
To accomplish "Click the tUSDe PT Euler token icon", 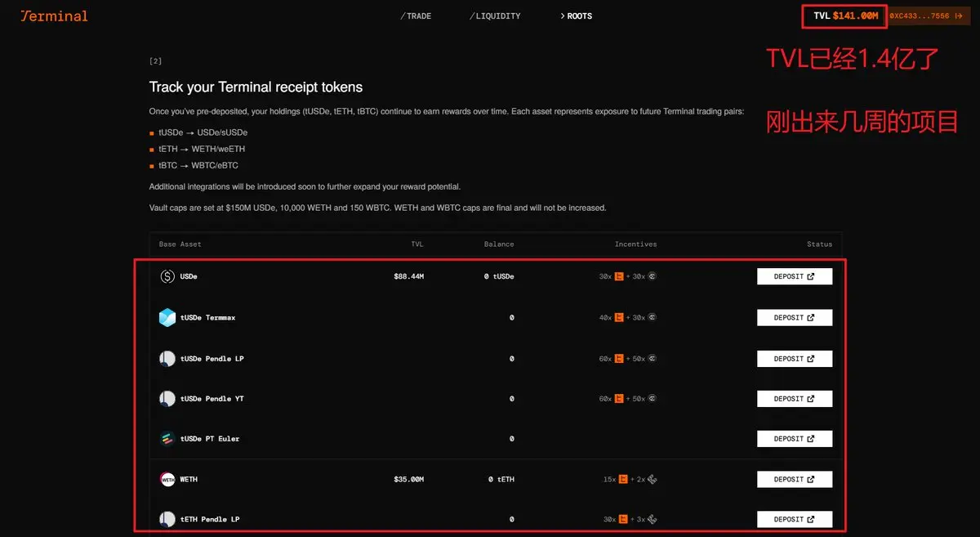I will pos(167,439).
